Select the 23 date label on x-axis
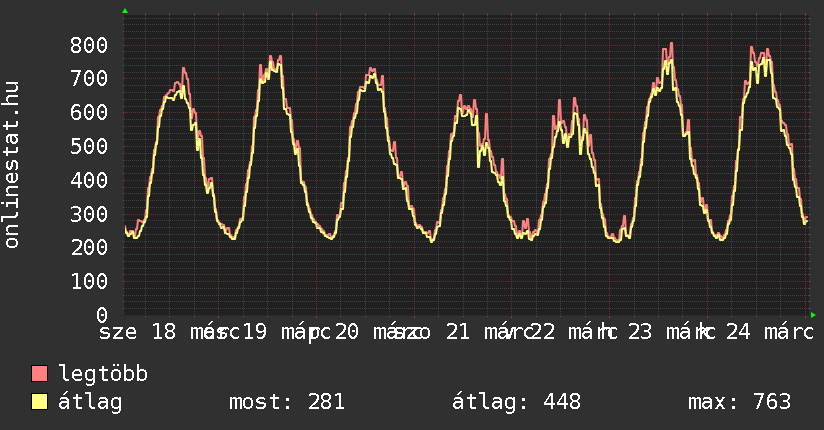The image size is (824, 430). tap(640, 332)
